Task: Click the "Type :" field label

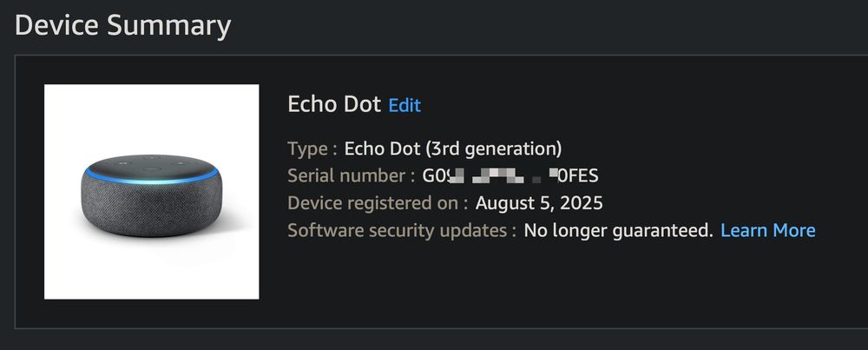Action: (312, 148)
